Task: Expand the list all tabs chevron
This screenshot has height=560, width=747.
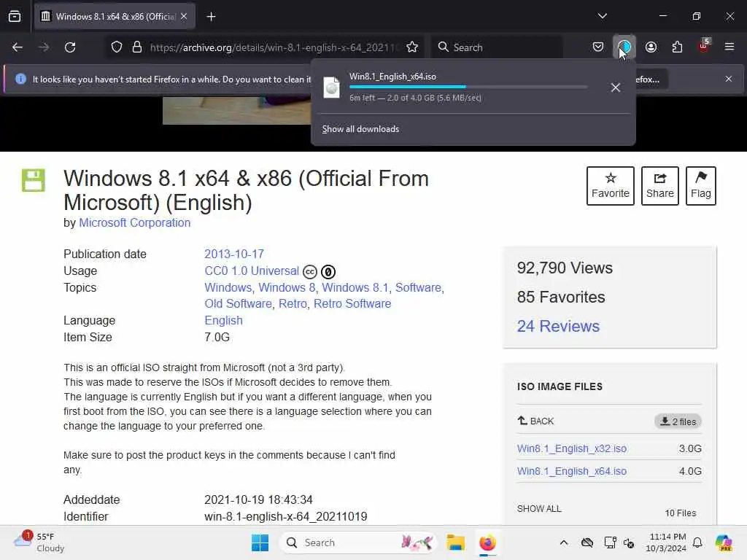Action: (x=602, y=16)
